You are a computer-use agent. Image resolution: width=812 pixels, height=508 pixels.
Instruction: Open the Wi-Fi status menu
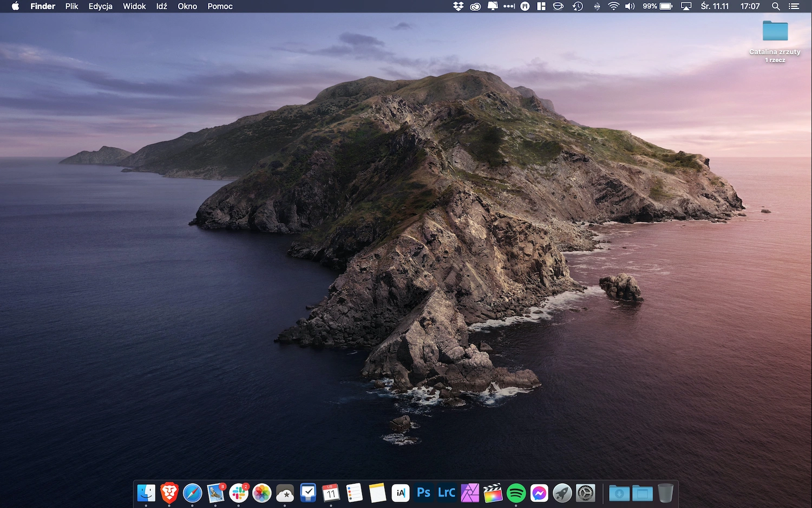tap(613, 6)
